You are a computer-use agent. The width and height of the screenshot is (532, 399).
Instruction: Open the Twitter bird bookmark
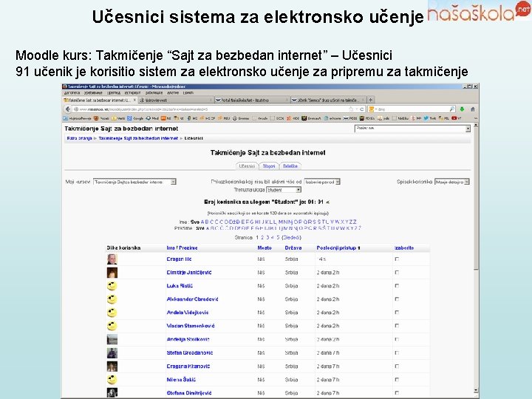tap(429, 118)
